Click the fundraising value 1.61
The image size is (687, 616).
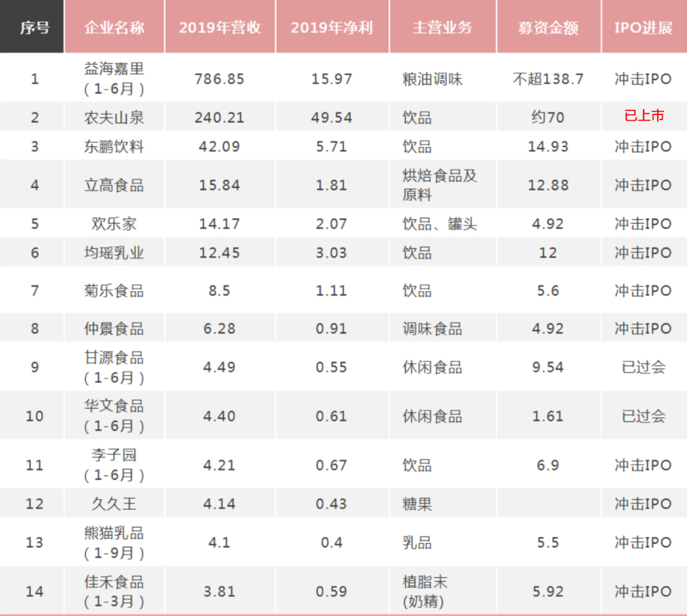[548, 416]
